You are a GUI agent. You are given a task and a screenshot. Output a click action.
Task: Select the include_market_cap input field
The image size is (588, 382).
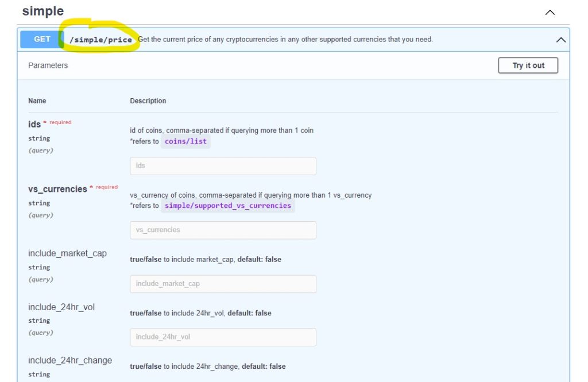click(x=223, y=284)
